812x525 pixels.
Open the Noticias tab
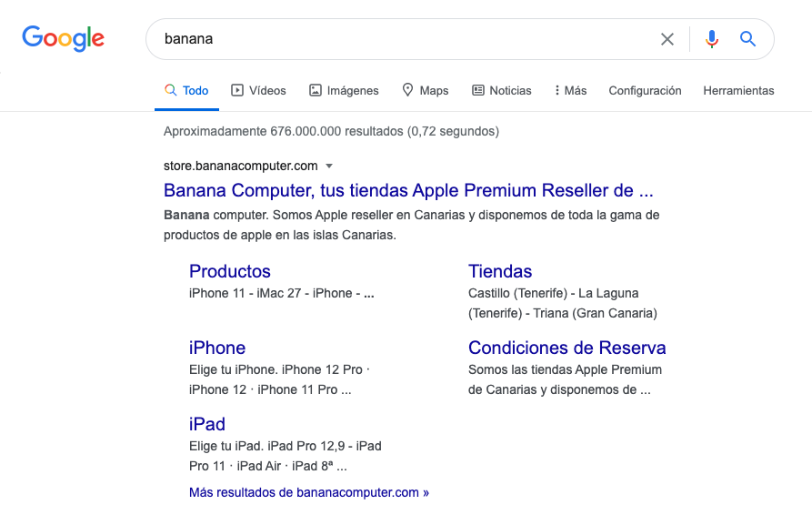click(501, 91)
